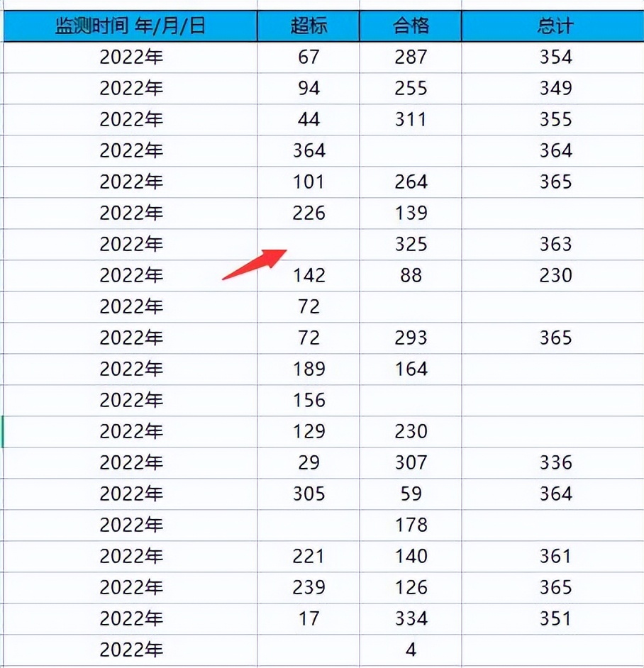The width and height of the screenshot is (644, 668).
Task: Click the cell with value 139
Action: [411, 213]
